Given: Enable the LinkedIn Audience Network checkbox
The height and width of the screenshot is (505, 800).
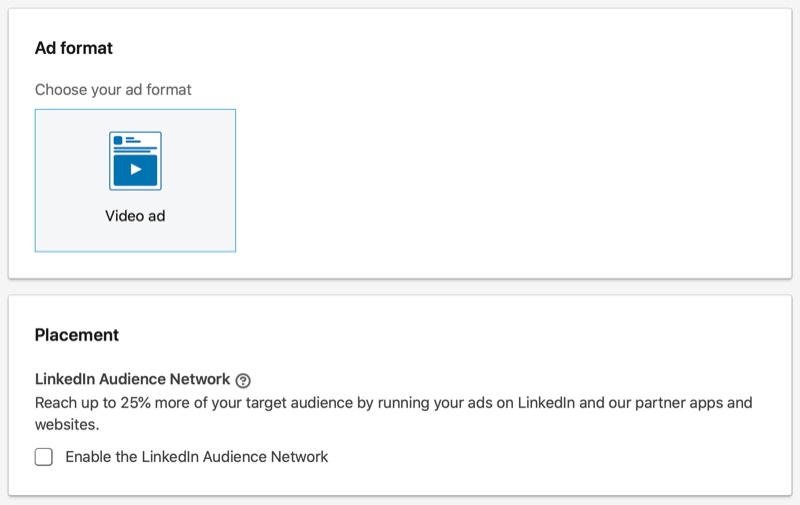Looking at the screenshot, I should [44, 457].
